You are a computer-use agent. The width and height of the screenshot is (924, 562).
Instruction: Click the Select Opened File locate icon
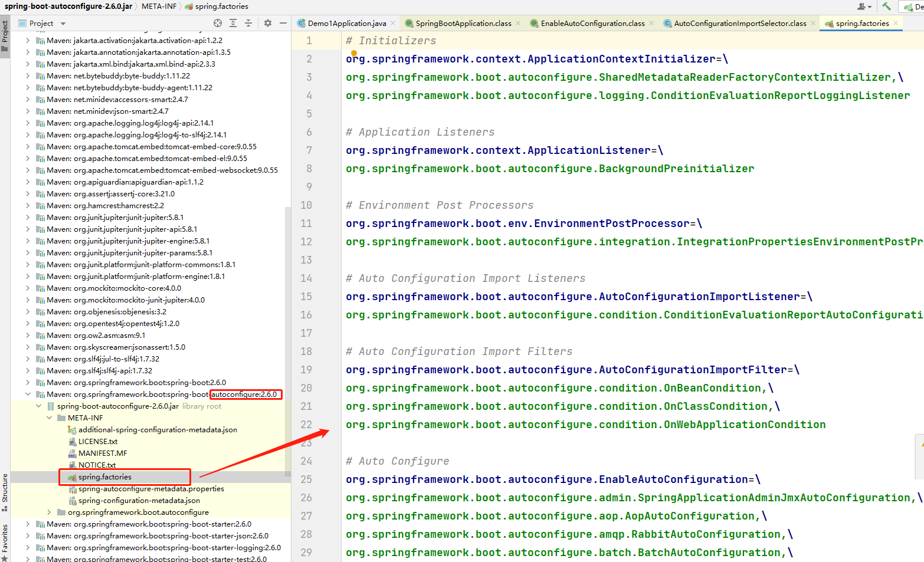point(218,23)
